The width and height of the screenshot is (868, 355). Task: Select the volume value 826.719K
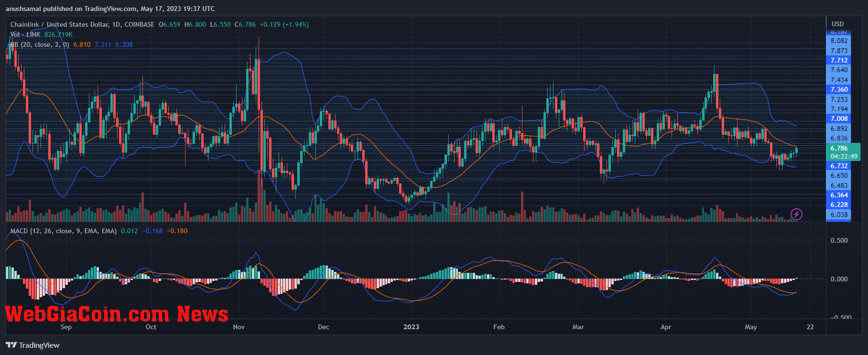58,34
